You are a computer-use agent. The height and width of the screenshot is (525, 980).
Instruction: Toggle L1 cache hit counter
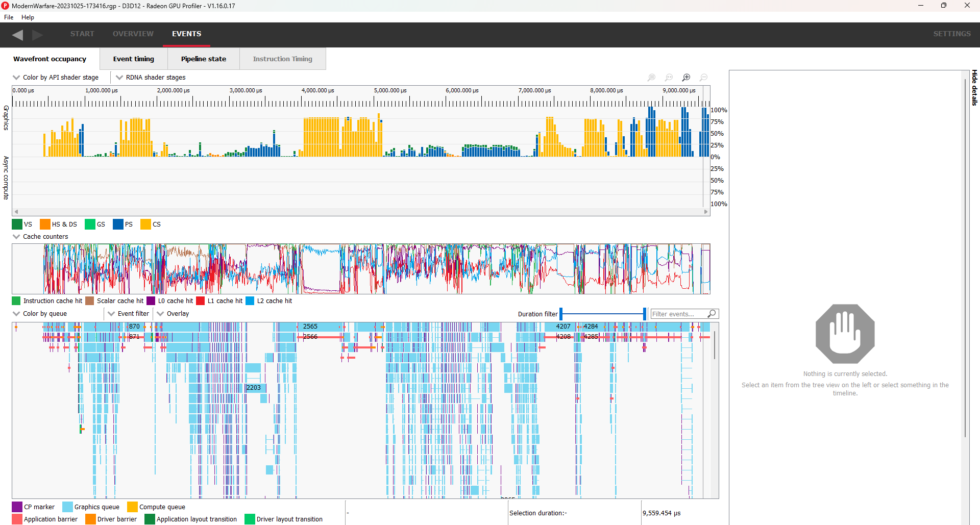200,301
